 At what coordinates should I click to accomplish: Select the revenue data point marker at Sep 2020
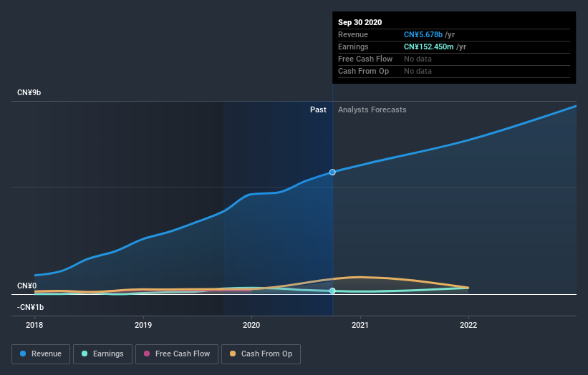coord(332,172)
